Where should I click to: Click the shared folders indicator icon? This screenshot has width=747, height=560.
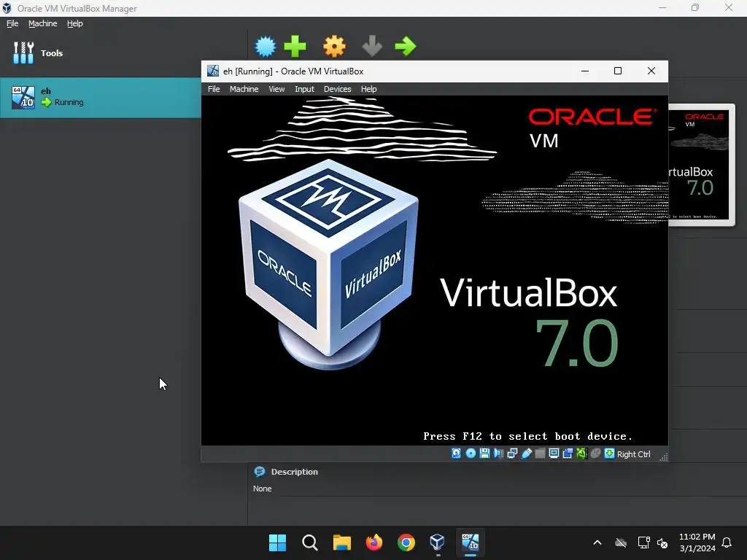click(x=540, y=454)
